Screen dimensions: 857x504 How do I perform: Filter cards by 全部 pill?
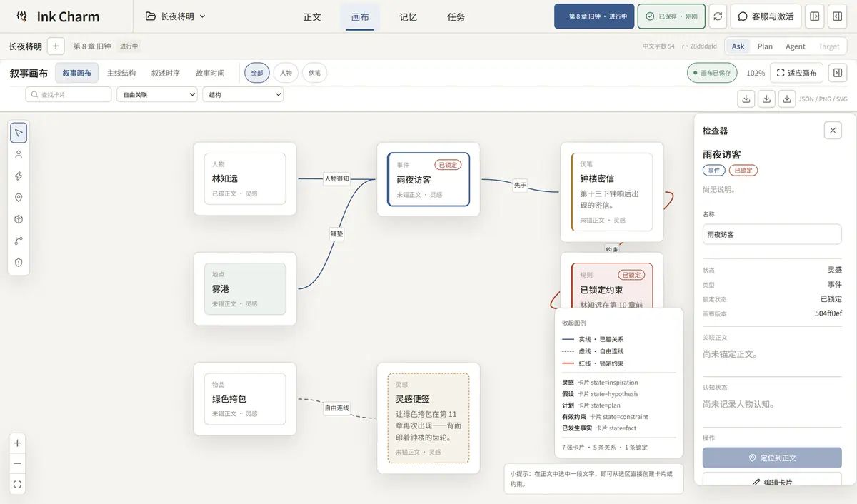click(257, 73)
